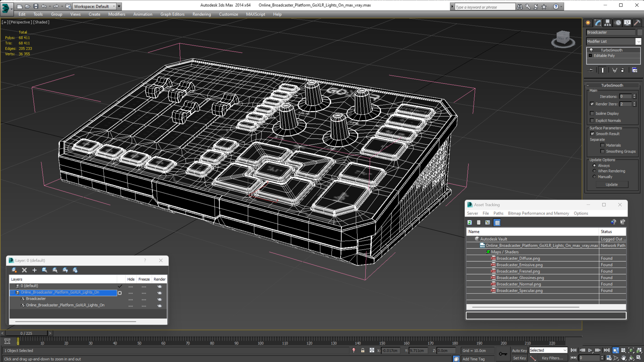Viewport: 644px width, 362px height.
Task: Increase the Render Iters spinner value
Action: click(x=634, y=103)
